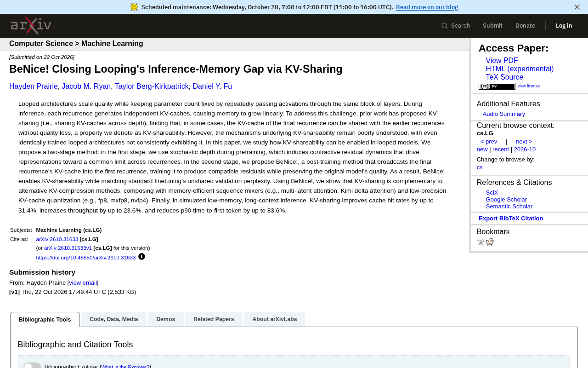Go to the next paper

(x=524, y=142)
